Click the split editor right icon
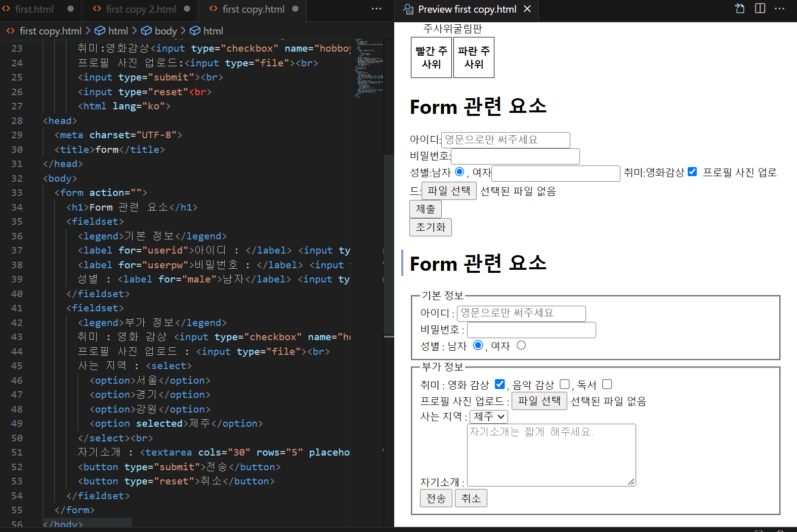The width and height of the screenshot is (797, 532). tap(760, 9)
